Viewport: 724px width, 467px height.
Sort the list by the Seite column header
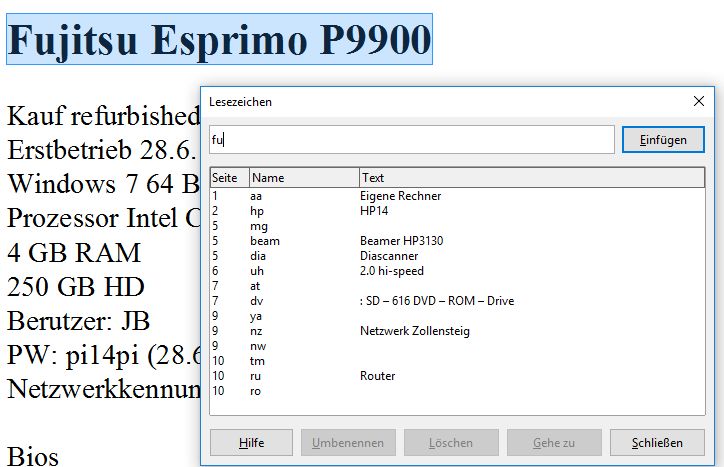(229, 178)
